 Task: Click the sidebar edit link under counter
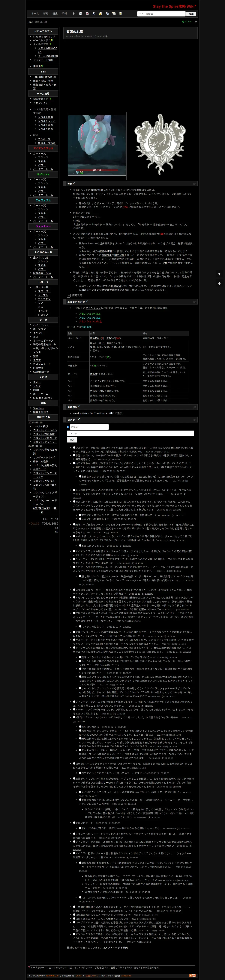(x=56, y=532)
